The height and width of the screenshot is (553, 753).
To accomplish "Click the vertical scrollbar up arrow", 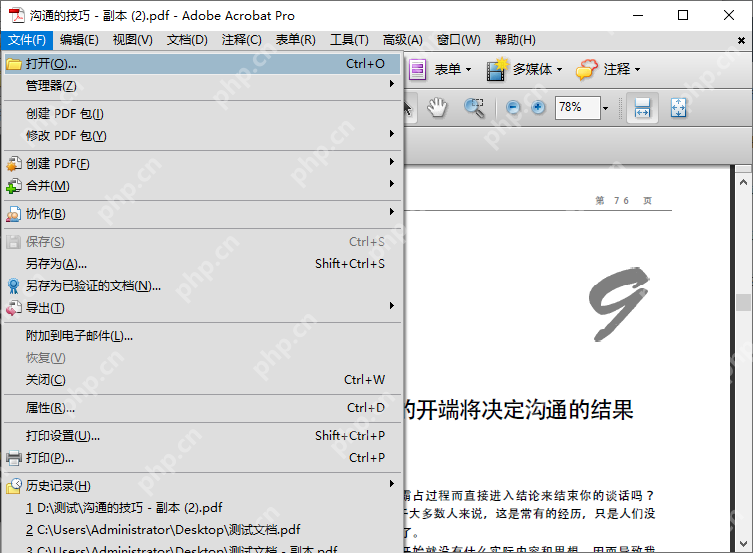I will pyautogui.click(x=743, y=182).
